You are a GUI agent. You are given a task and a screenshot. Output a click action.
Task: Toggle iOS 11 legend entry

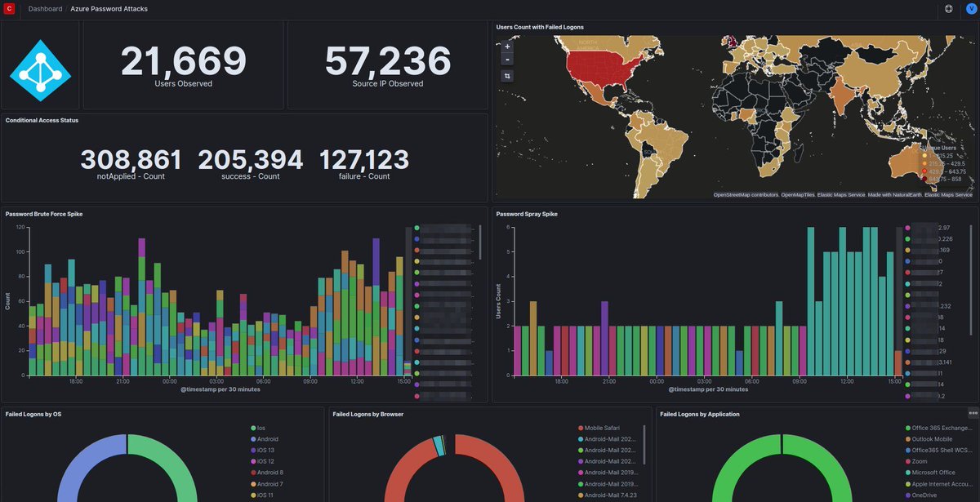265,495
